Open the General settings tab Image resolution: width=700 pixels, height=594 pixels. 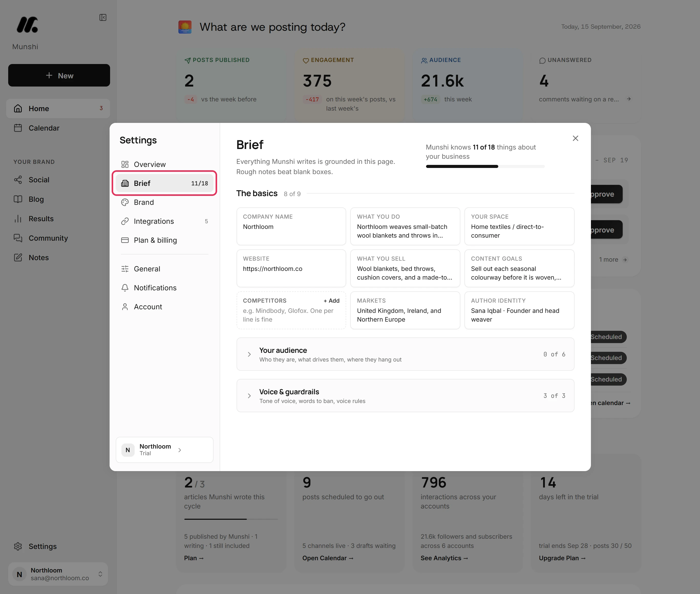164,269
